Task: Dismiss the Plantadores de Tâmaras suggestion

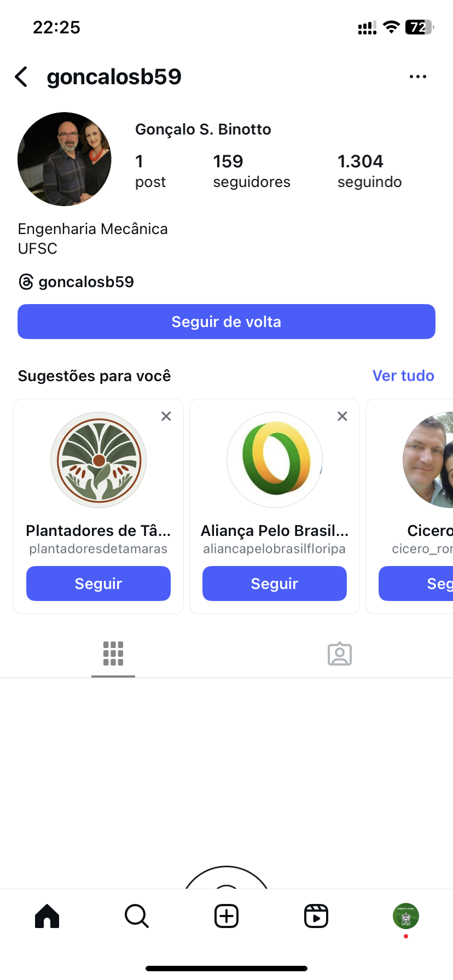Action: [166, 416]
